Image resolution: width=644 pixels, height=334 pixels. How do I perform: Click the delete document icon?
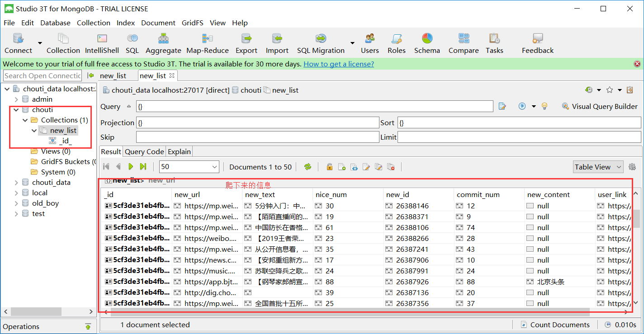(x=391, y=167)
